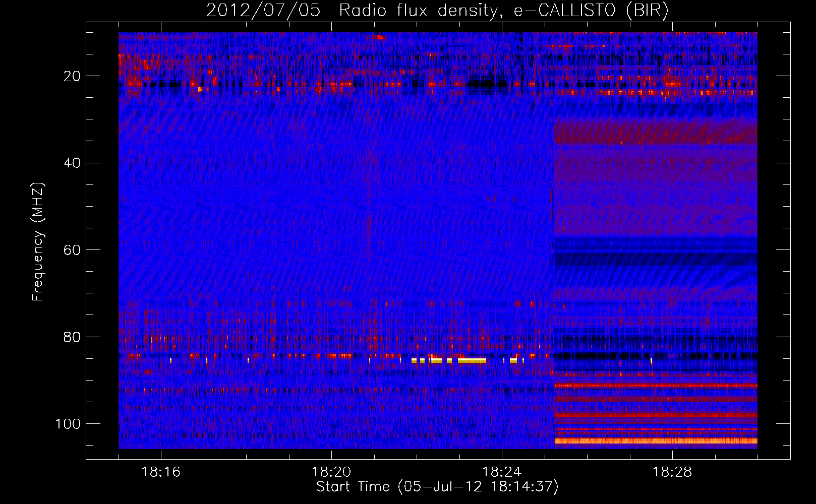Click the 18:16 time tick label
The image size is (816, 504).
point(161,472)
